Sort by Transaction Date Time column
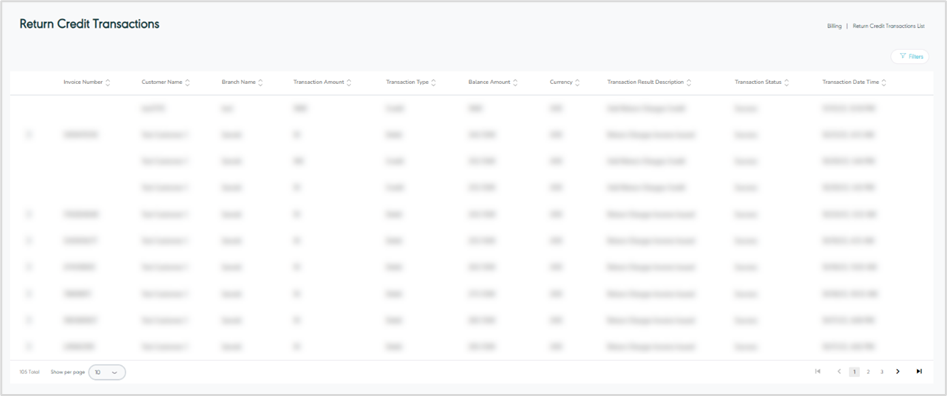Viewport: 947px width, 396px height. point(855,82)
